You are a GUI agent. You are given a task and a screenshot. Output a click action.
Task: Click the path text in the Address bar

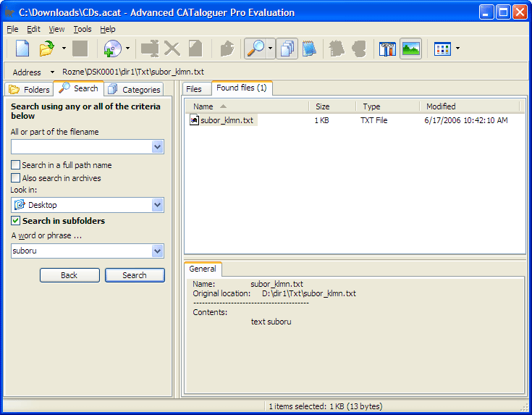pyautogui.click(x=133, y=72)
